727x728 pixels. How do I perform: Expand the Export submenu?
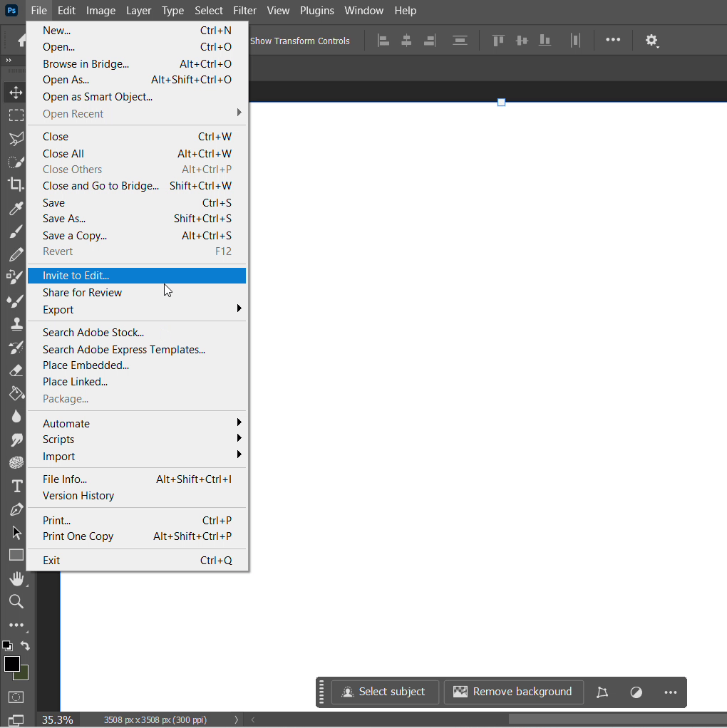coord(137,309)
